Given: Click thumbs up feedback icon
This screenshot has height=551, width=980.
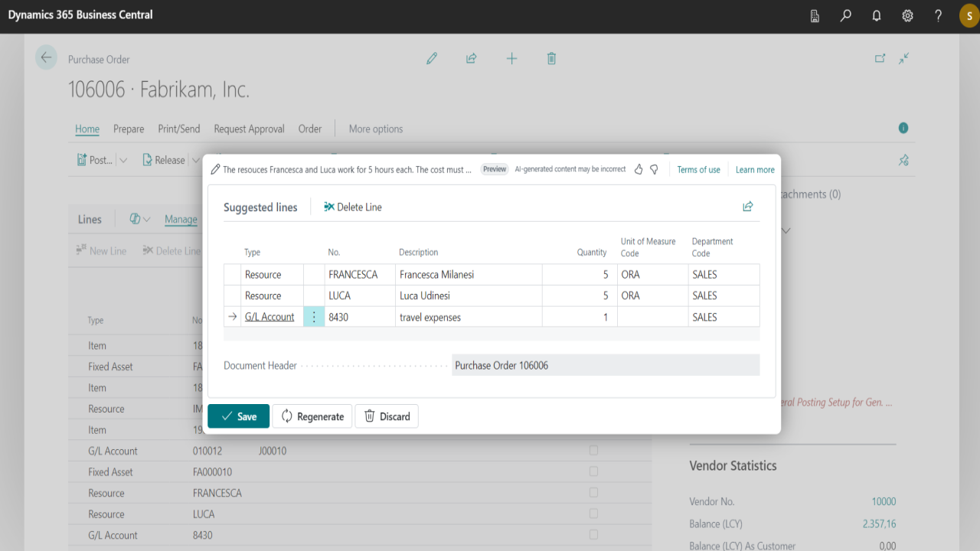Looking at the screenshot, I should tap(639, 169).
